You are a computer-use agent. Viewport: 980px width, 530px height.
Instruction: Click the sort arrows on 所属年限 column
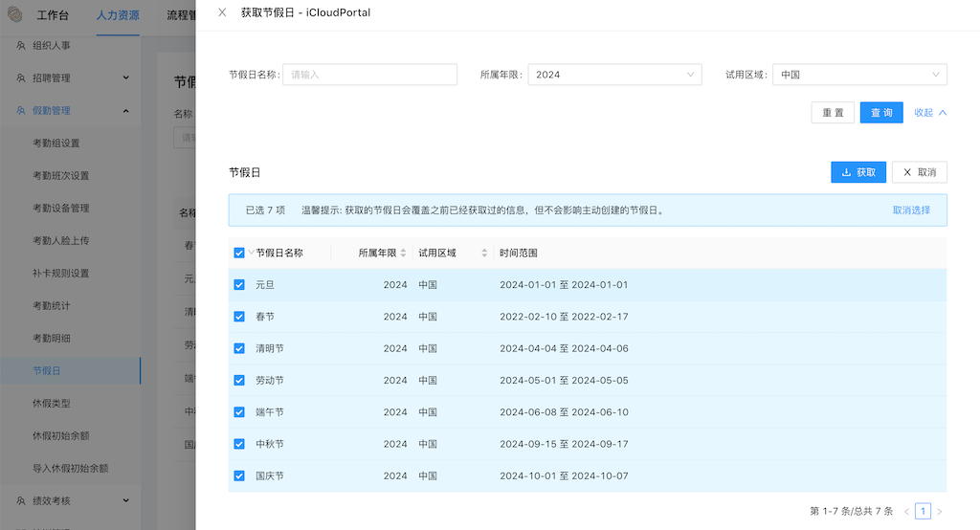click(403, 254)
